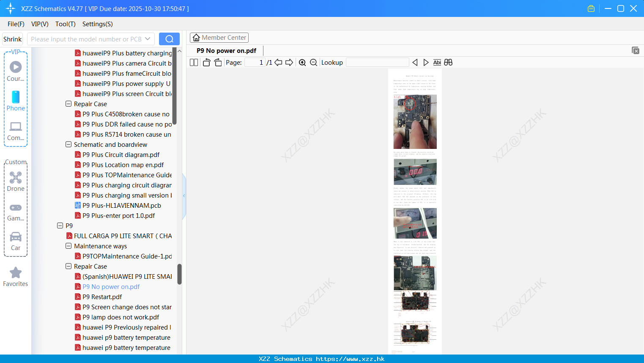Open the P9 Plus-HL1AVIENNAM.pcb boardview file
The image size is (644, 363).
(x=122, y=206)
